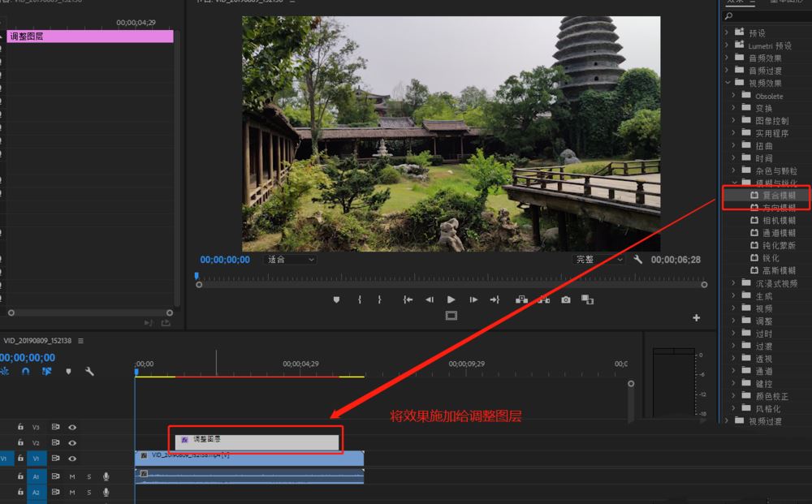Toggle linked selection in the timeline
This screenshot has height=504, width=812.
pyautogui.click(x=46, y=372)
